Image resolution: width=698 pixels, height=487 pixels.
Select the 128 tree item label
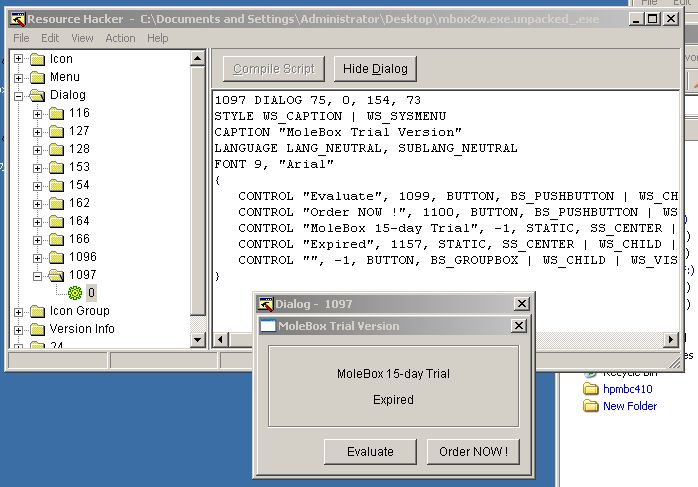(79, 149)
